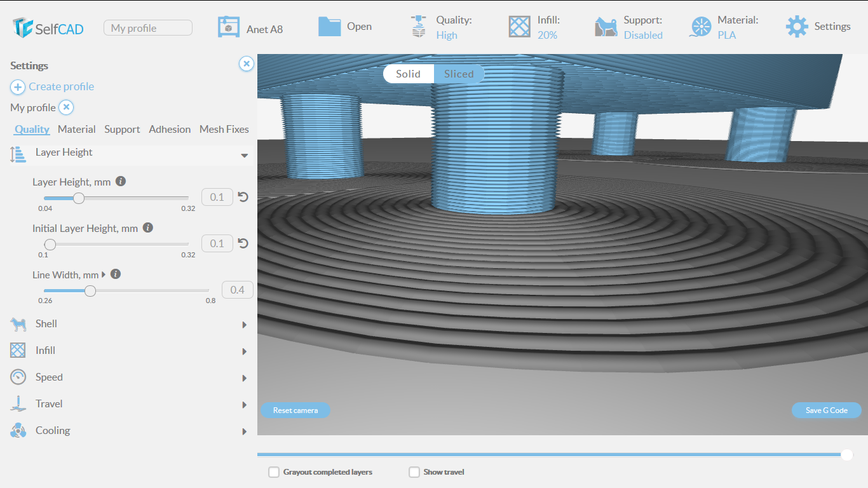The height and width of the screenshot is (488, 868).
Task: Click the Shell section icon
Action: tap(18, 324)
